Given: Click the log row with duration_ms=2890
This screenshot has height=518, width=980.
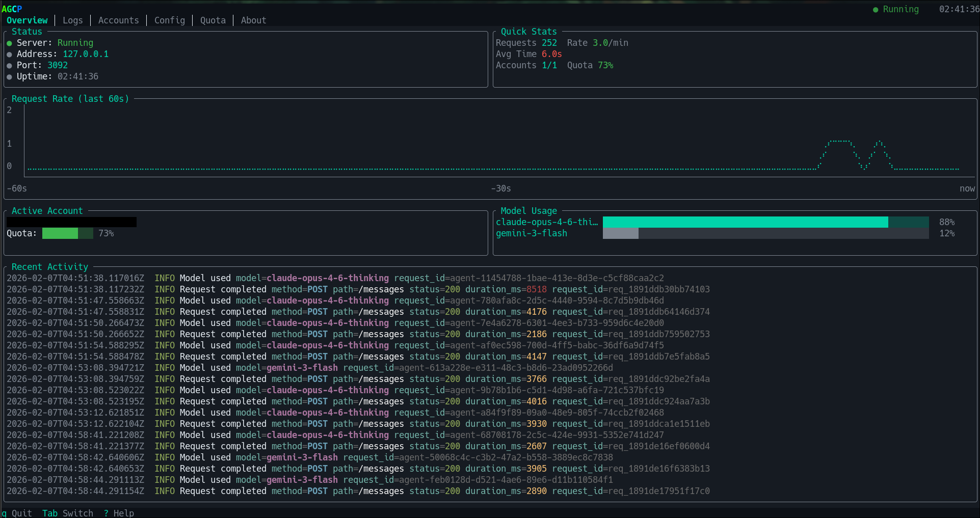Looking at the screenshot, I should pos(358,491).
